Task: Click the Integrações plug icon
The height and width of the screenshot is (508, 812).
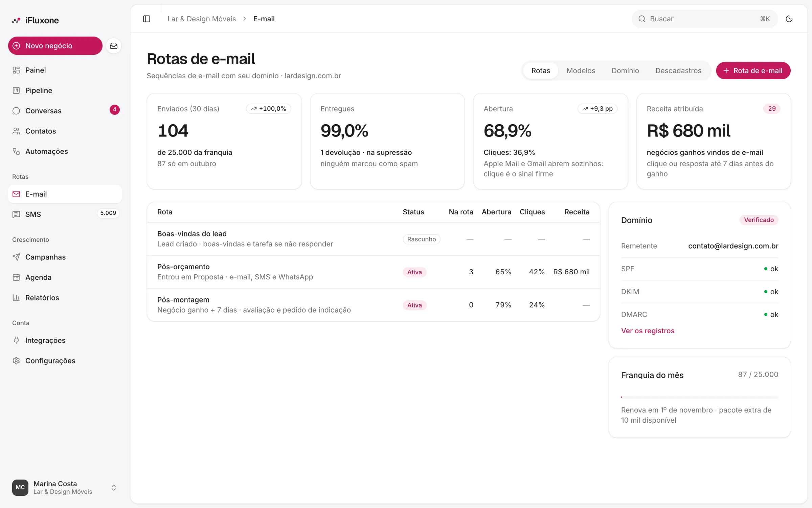Action: coord(16,340)
